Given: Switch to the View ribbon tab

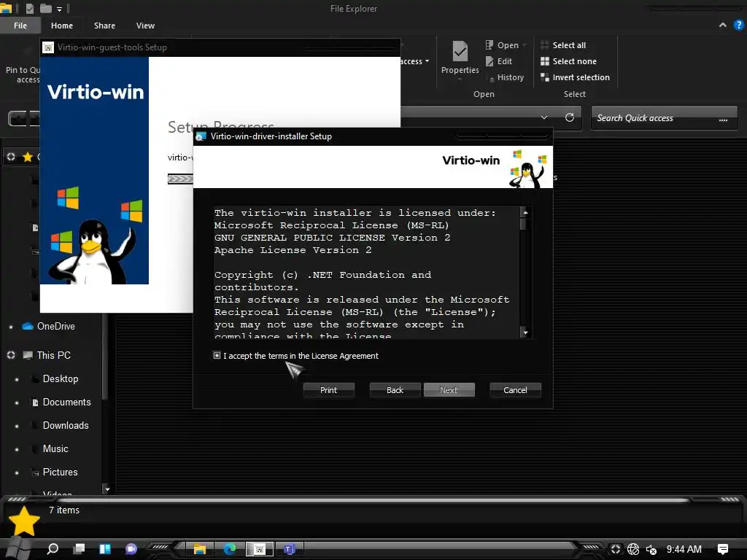Looking at the screenshot, I should tap(145, 26).
